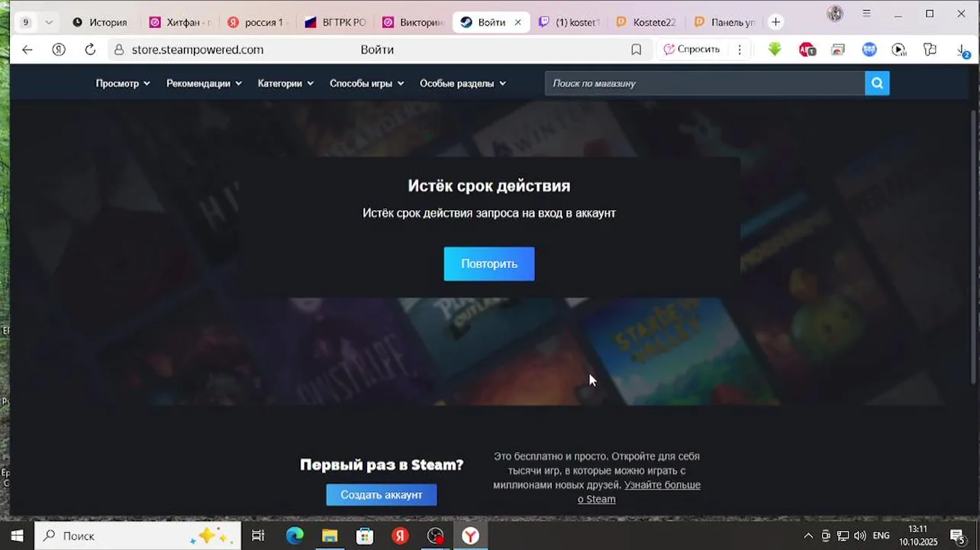Viewport: 980px width, 550px height.
Task: Open a new tab with the plus button
Action: 775,22
